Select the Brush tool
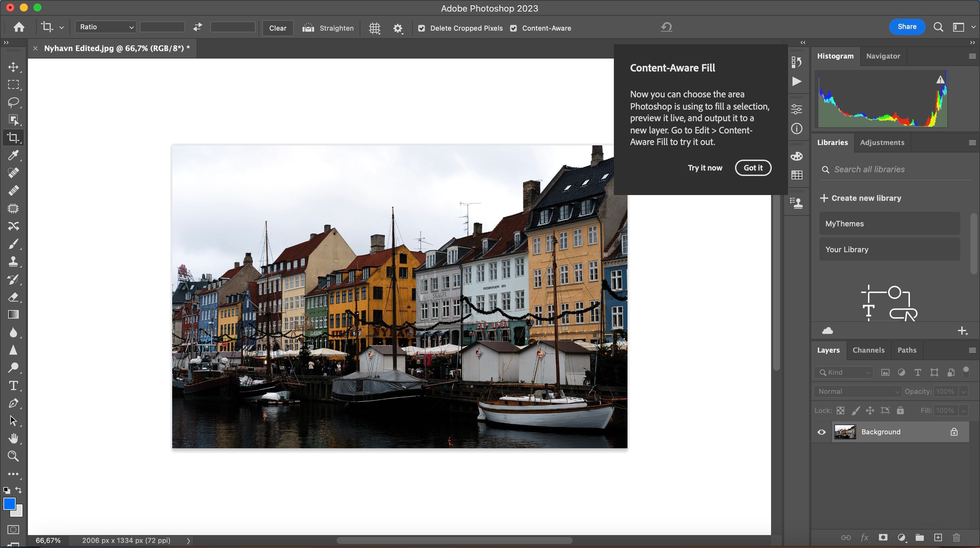980x548 pixels. point(13,244)
